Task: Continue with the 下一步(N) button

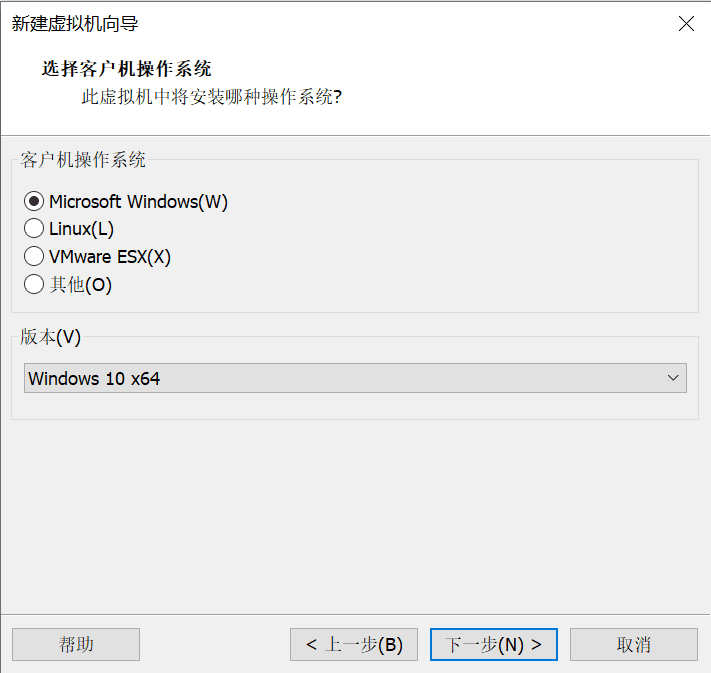Action: 494,645
